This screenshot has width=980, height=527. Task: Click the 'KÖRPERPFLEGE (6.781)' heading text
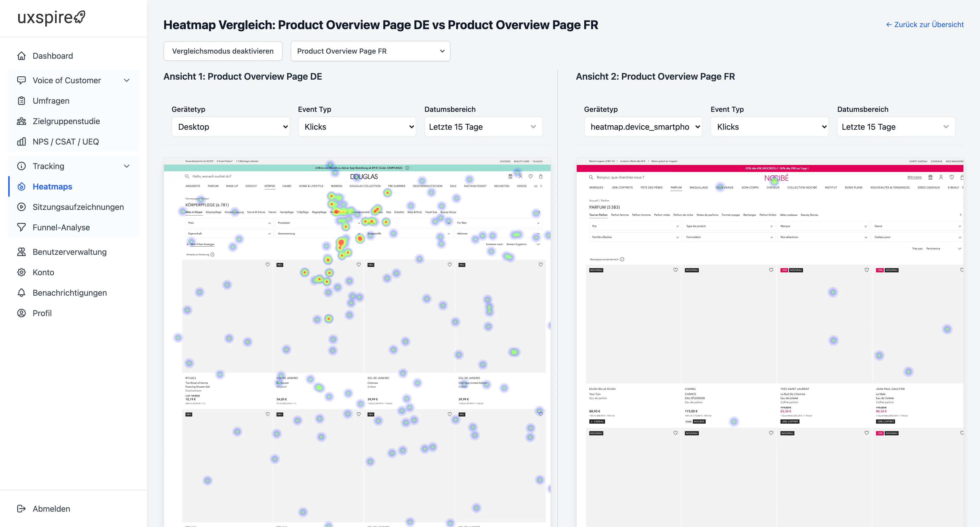(207, 205)
